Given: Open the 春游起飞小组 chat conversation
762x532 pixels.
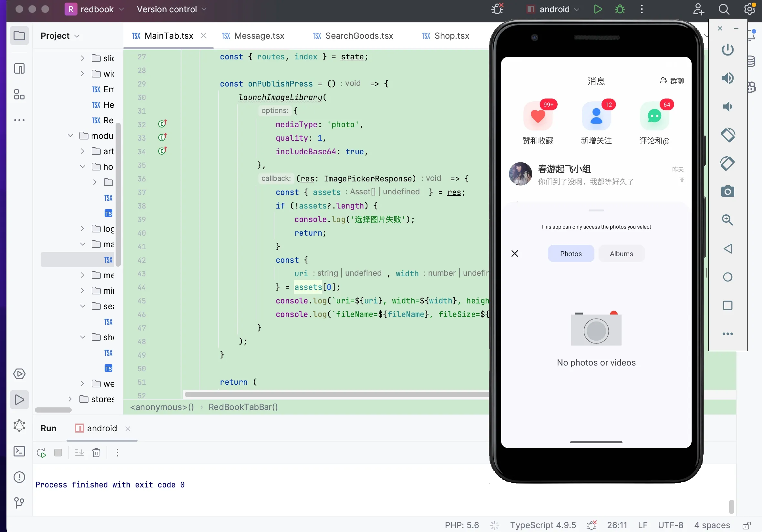Looking at the screenshot, I should [x=596, y=174].
